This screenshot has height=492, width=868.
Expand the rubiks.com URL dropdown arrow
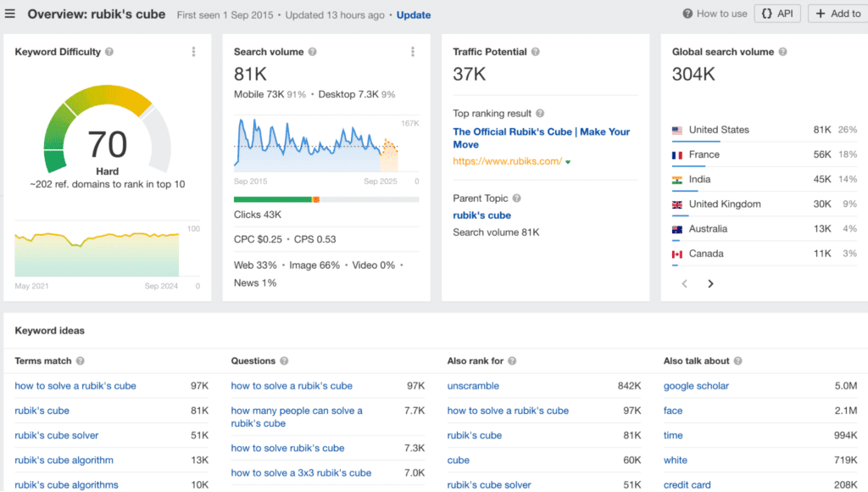point(568,162)
